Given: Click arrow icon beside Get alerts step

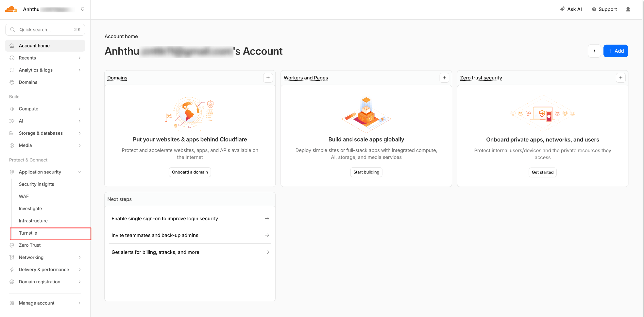Looking at the screenshot, I should pos(267,252).
